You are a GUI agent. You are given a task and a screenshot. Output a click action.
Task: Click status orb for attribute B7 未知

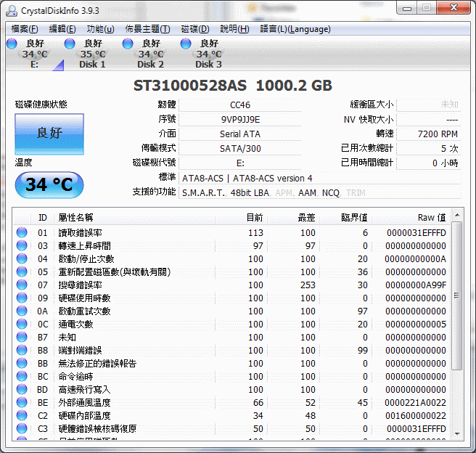click(x=22, y=337)
